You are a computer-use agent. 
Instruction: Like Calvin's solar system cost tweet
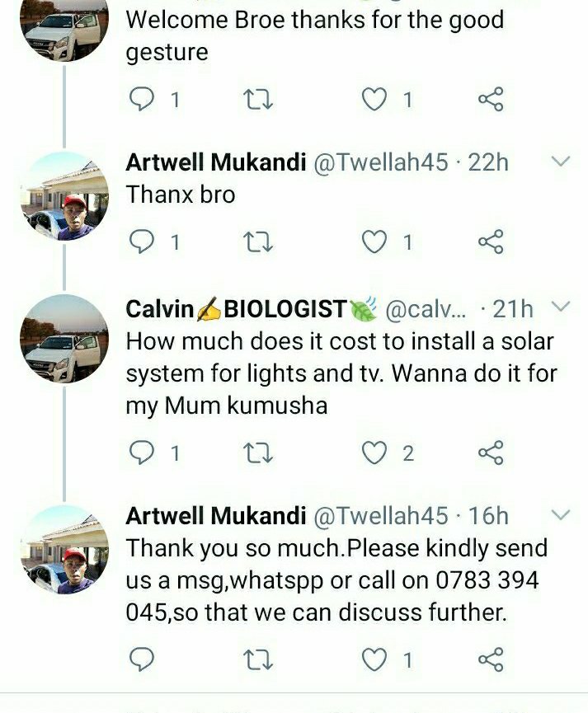(376, 453)
